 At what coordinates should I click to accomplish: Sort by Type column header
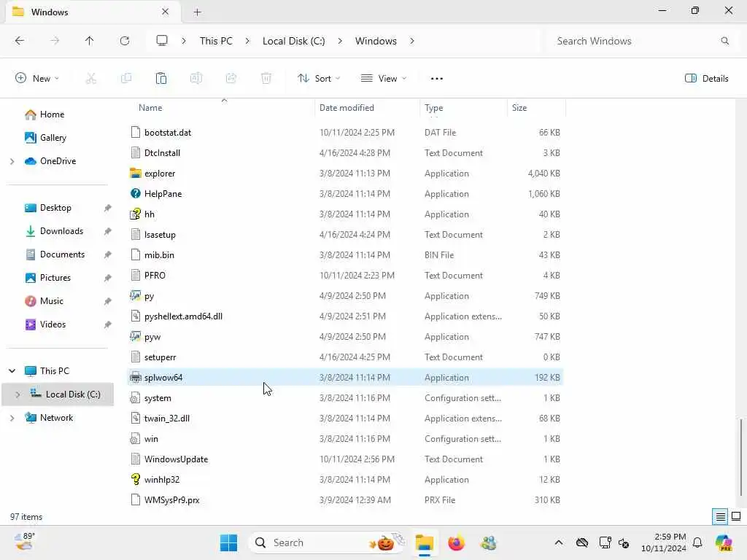433,108
